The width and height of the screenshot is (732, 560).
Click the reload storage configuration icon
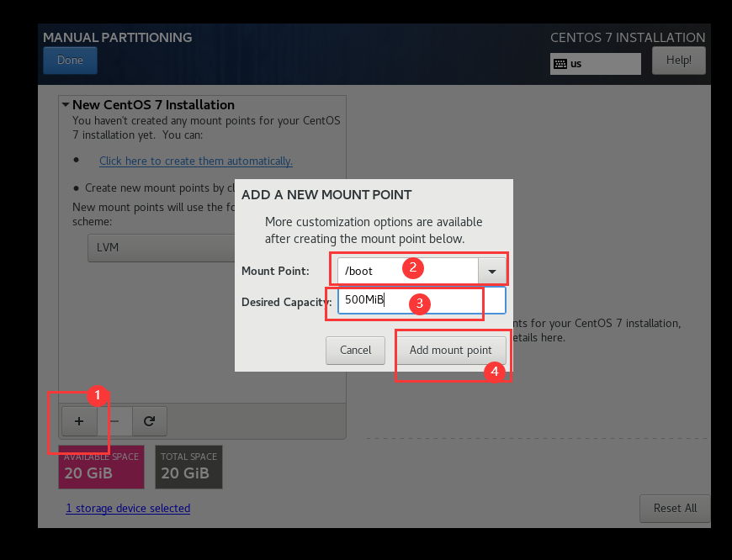click(150, 421)
